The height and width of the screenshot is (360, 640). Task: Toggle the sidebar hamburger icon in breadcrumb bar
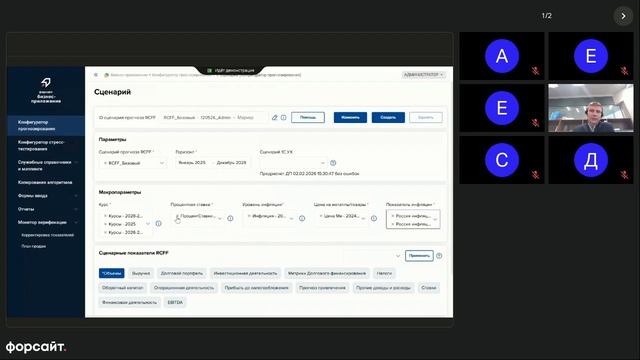[96, 75]
